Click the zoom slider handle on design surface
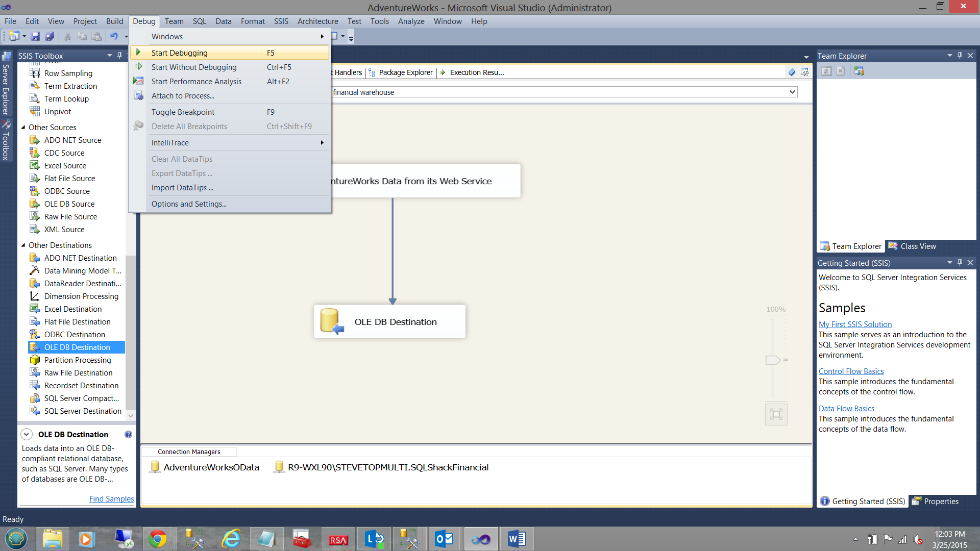Screen dimensions: 980x551 [773, 360]
